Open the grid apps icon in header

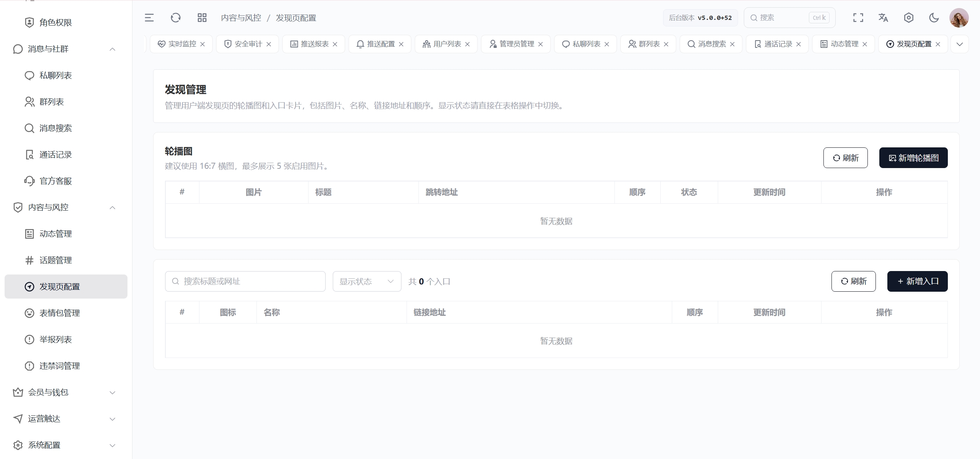[x=202, y=18]
